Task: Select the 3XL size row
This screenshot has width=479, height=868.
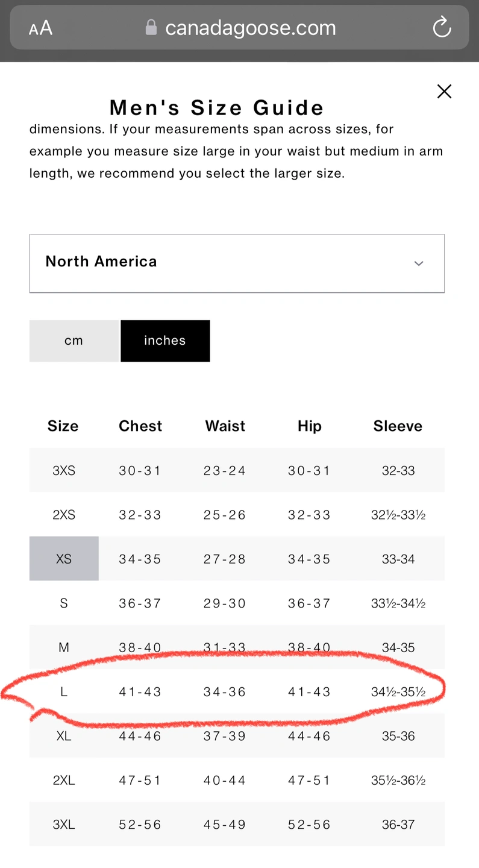Action: 64,825
